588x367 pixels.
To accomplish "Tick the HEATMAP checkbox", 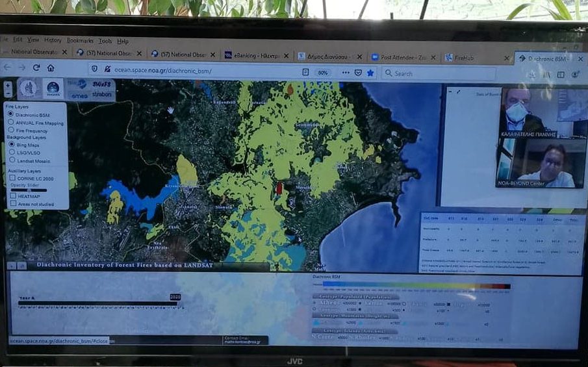I will point(12,196).
